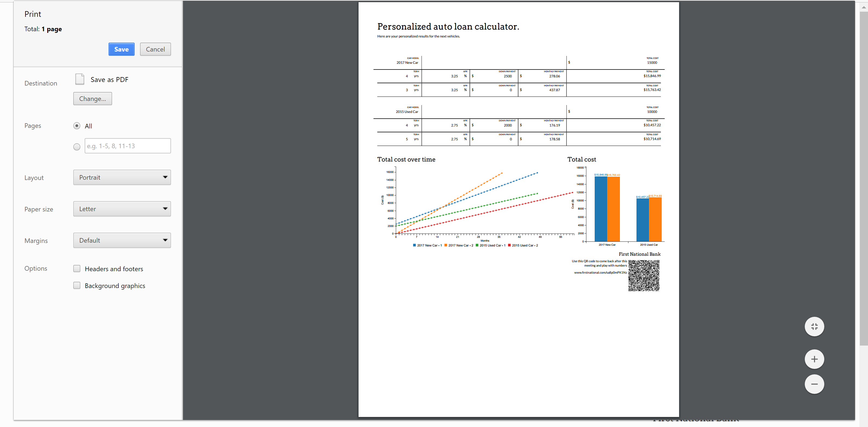This screenshot has height=427, width=868.
Task: Click the fit-to-page preview icon
Action: (814, 327)
